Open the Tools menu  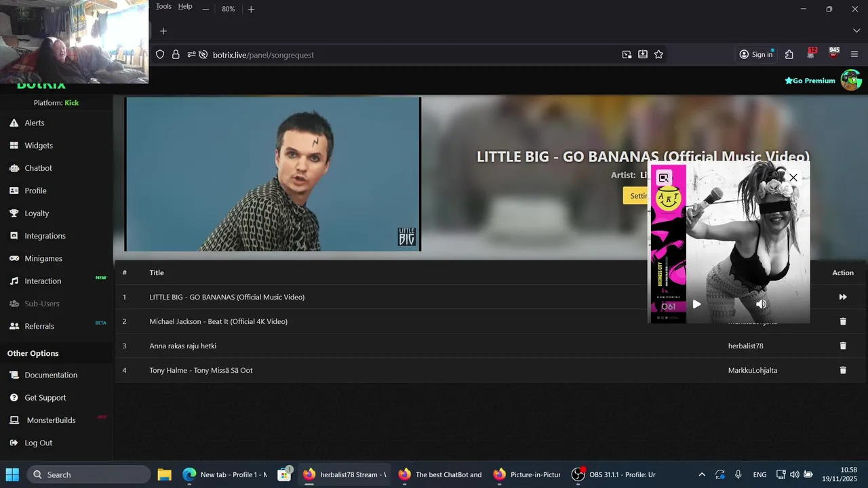point(163,6)
